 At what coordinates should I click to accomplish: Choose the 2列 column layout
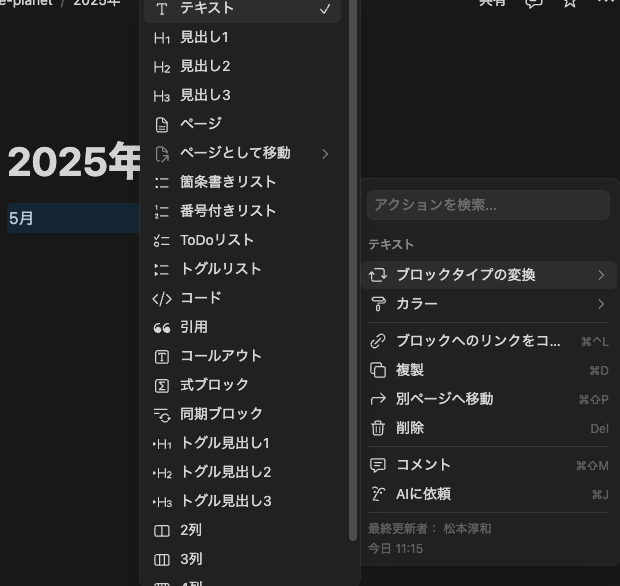point(191,530)
